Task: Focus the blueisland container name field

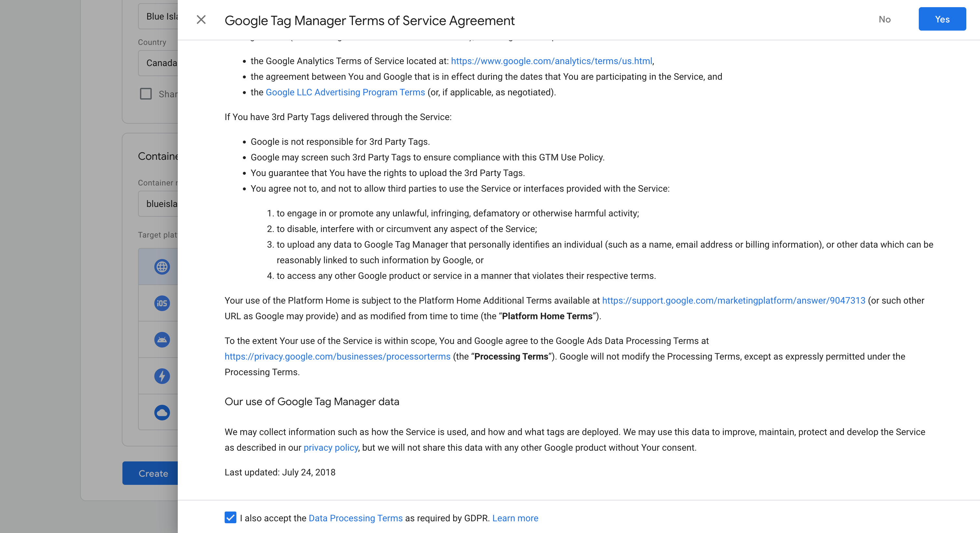Action: click(158, 204)
